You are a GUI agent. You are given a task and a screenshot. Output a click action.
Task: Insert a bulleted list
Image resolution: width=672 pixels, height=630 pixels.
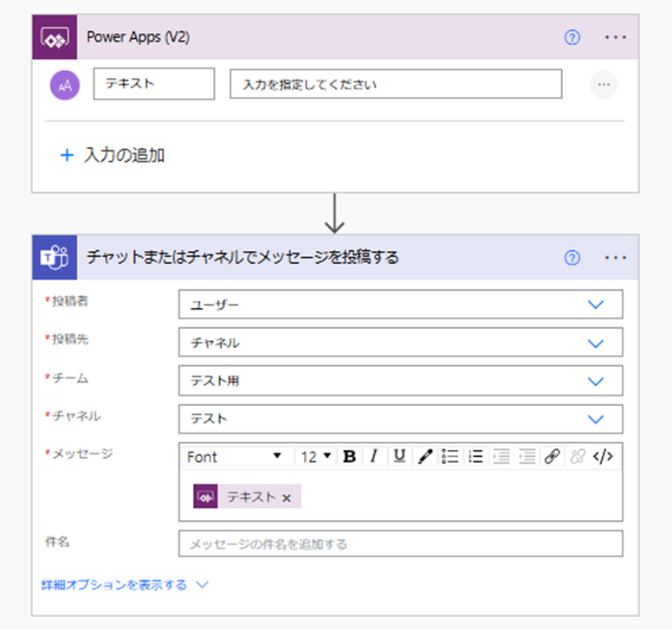tap(450, 457)
